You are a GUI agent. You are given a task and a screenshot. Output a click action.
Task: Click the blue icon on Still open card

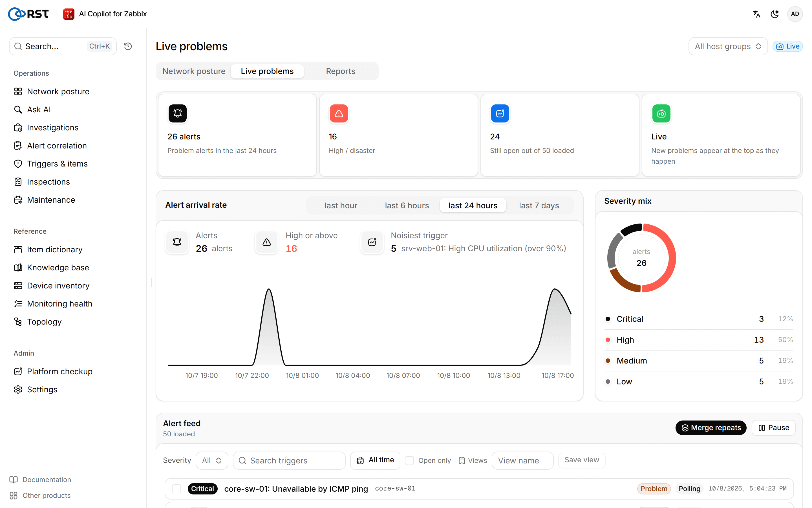pos(500,113)
